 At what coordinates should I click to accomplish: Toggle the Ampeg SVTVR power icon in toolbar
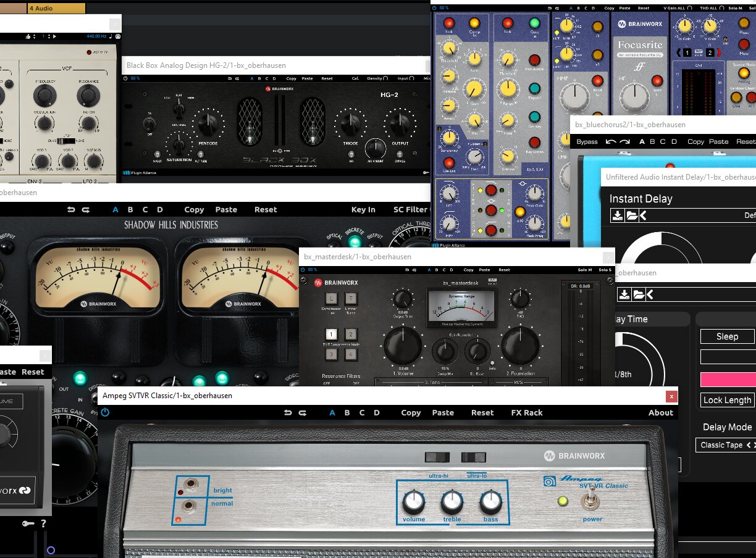[x=105, y=412]
